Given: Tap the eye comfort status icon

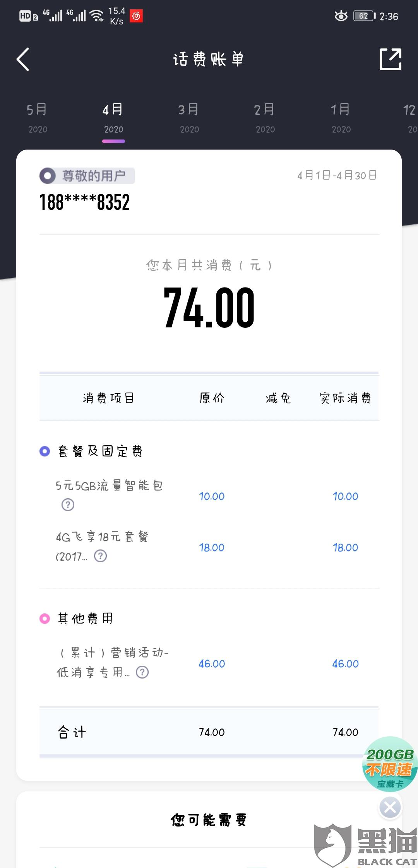Looking at the screenshot, I should click(x=341, y=16).
